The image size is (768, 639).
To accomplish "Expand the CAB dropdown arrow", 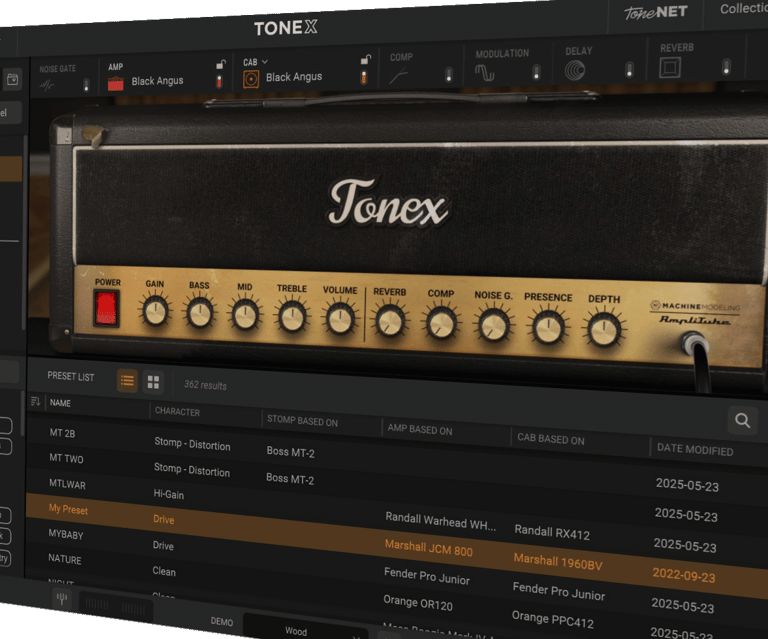I will point(265,61).
